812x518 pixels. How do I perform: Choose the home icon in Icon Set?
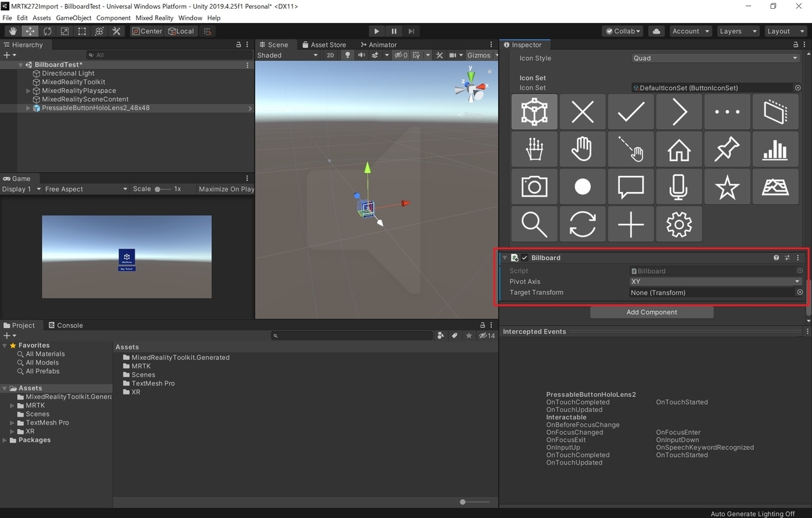pyautogui.click(x=679, y=149)
